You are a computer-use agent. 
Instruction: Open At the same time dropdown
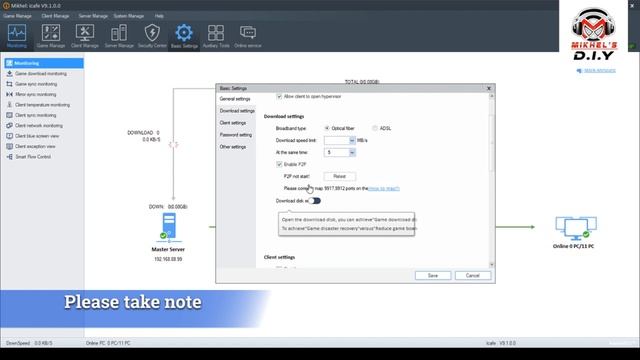point(352,153)
